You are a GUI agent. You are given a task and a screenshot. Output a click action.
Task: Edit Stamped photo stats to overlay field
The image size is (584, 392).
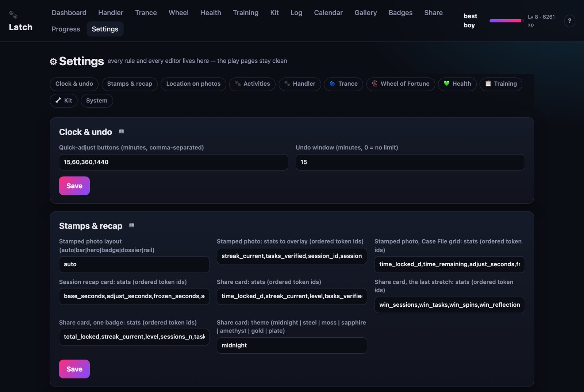292,256
